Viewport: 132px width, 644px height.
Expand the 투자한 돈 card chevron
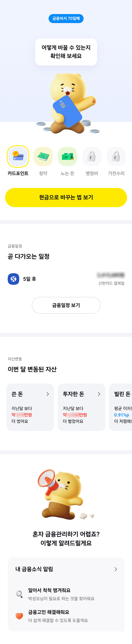[x=99, y=394]
